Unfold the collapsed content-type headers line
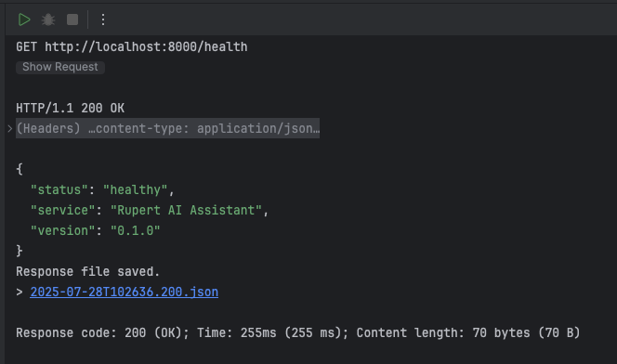Viewport: 617px width, 364px height. tap(167, 128)
